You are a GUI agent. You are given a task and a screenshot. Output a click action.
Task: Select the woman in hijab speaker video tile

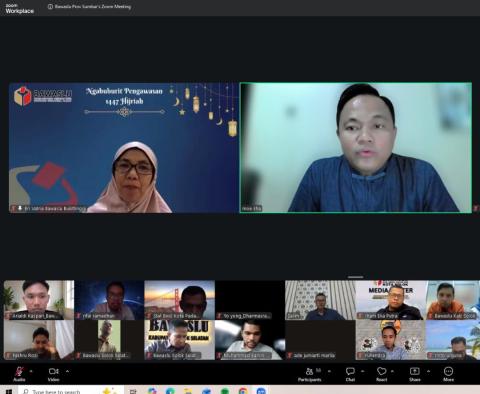pyautogui.click(x=123, y=148)
